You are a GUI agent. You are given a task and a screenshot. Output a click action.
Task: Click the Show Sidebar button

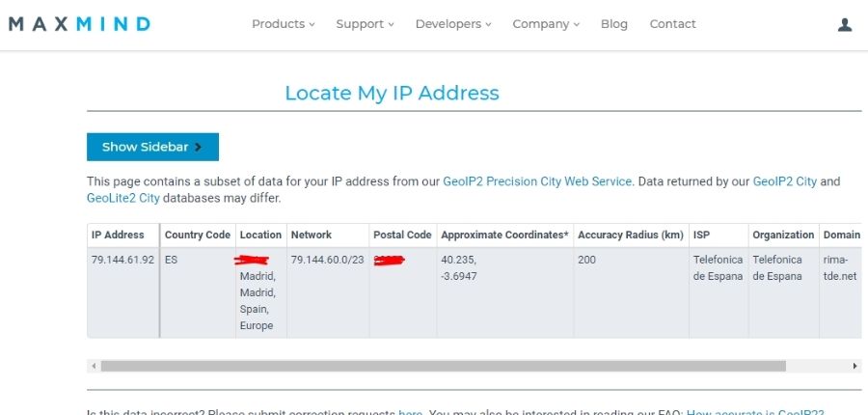152,147
